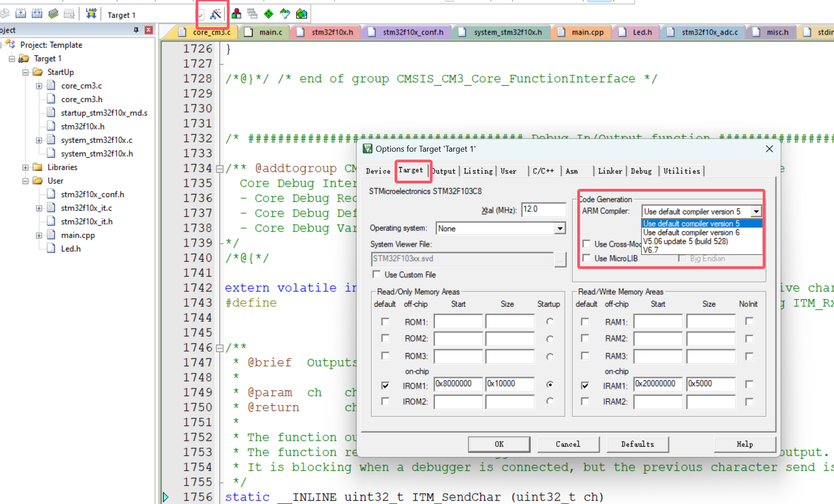Click the IROM1 Start address field
Image resolution: width=834 pixels, height=504 pixels.
(x=458, y=384)
